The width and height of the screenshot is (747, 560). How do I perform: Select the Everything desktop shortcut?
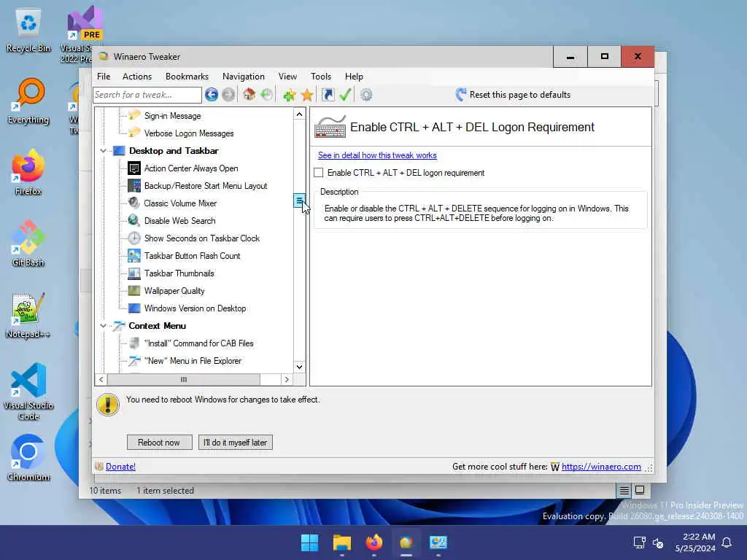[x=28, y=101]
